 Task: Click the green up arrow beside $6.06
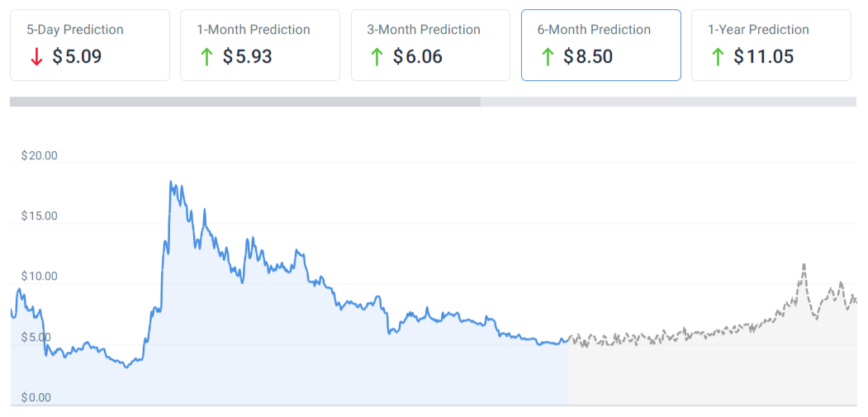point(377,57)
